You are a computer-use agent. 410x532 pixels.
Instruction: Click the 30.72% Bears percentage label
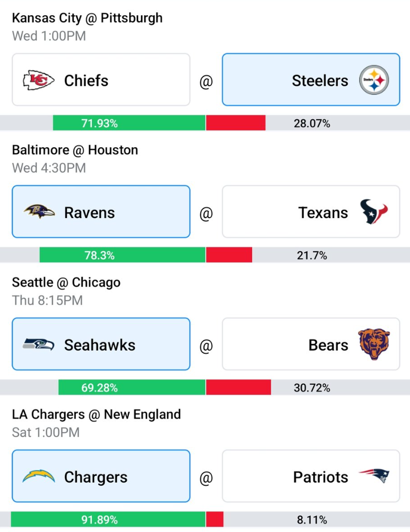tap(312, 387)
